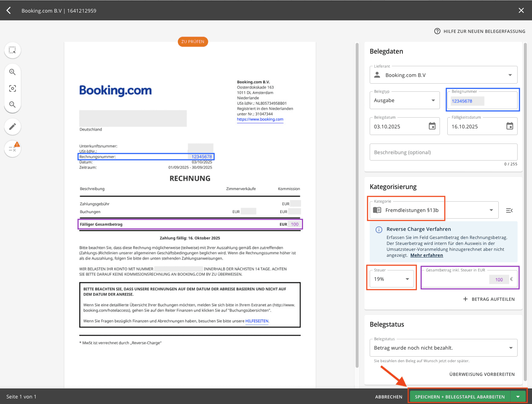532x404 pixels.
Task: Click the Gesamtbetrag amount field
Action: coord(470,279)
